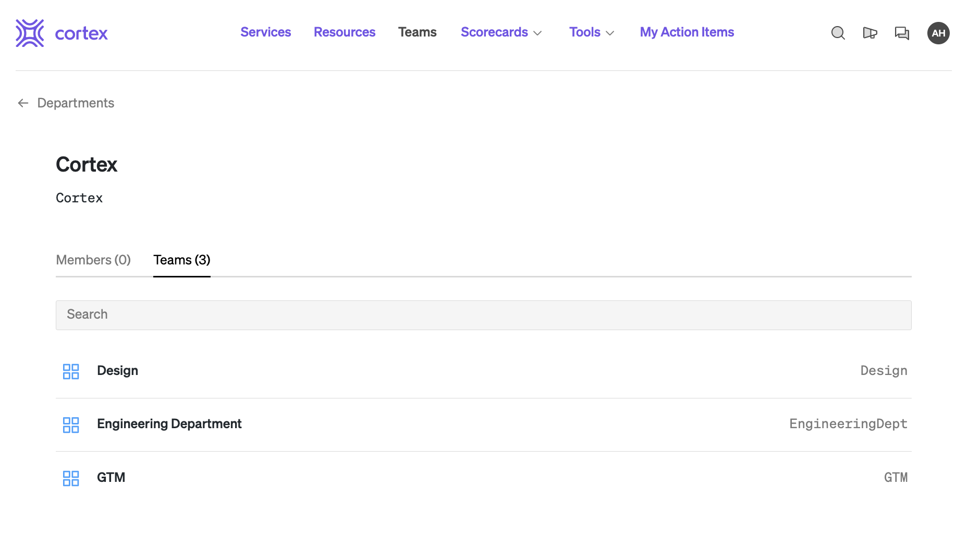
Task: Switch to the Members (0) tab
Action: 93,260
